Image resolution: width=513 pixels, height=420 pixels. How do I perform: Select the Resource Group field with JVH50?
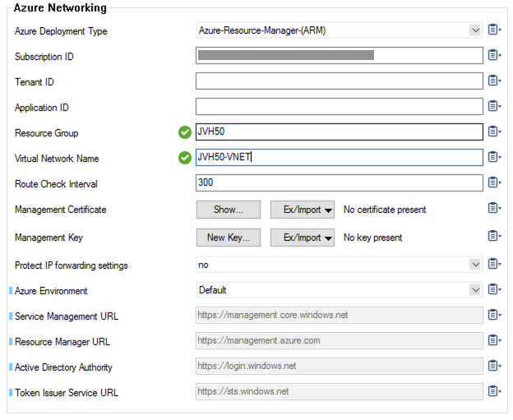[340, 132]
